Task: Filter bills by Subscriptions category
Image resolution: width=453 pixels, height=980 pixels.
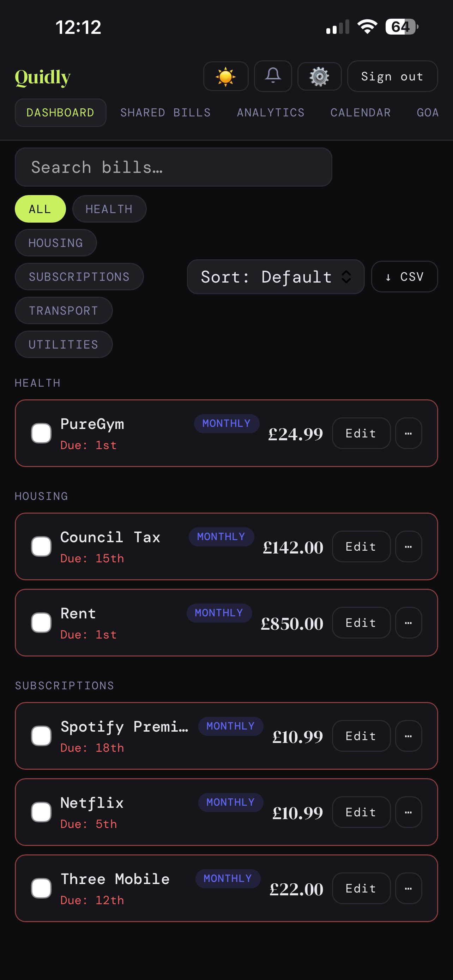Action: coord(79,277)
